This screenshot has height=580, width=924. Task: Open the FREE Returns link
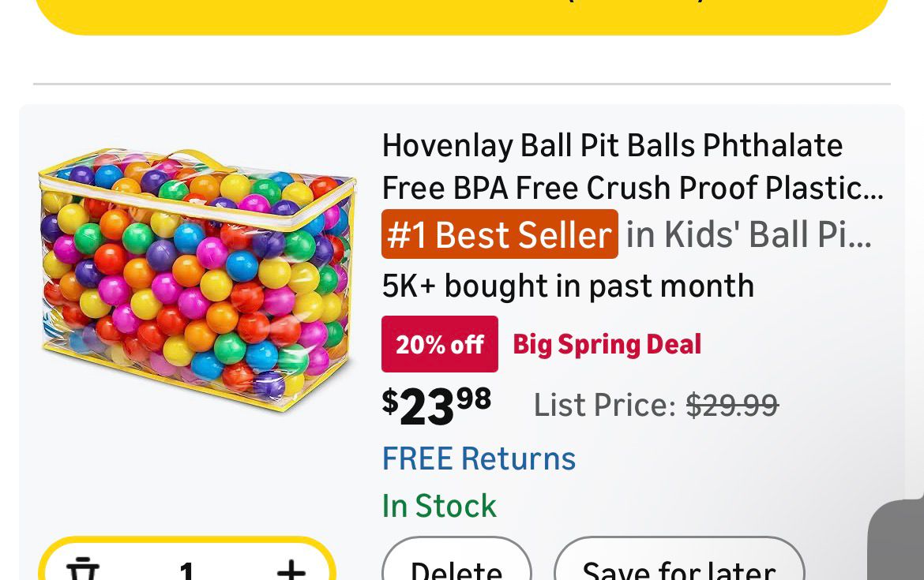(x=479, y=458)
